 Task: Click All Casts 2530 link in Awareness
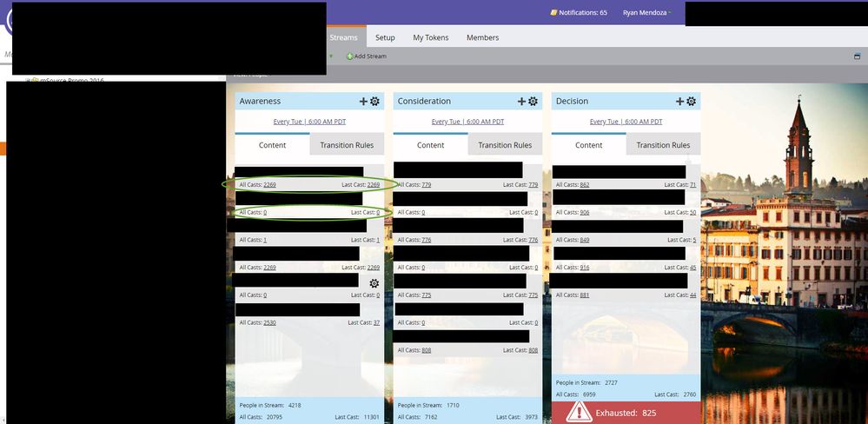(270, 322)
